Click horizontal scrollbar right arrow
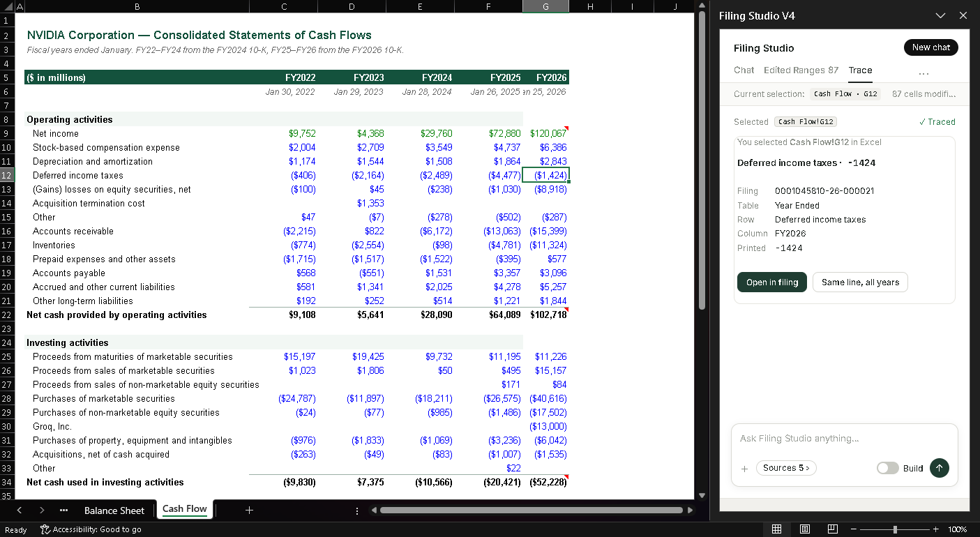This screenshot has width=980, height=537. [x=690, y=510]
